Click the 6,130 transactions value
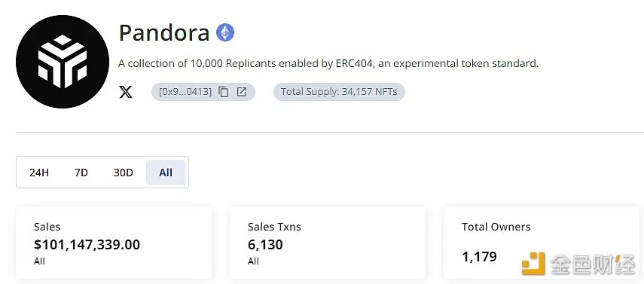Image resolution: width=644 pixels, height=284 pixels. (265, 245)
